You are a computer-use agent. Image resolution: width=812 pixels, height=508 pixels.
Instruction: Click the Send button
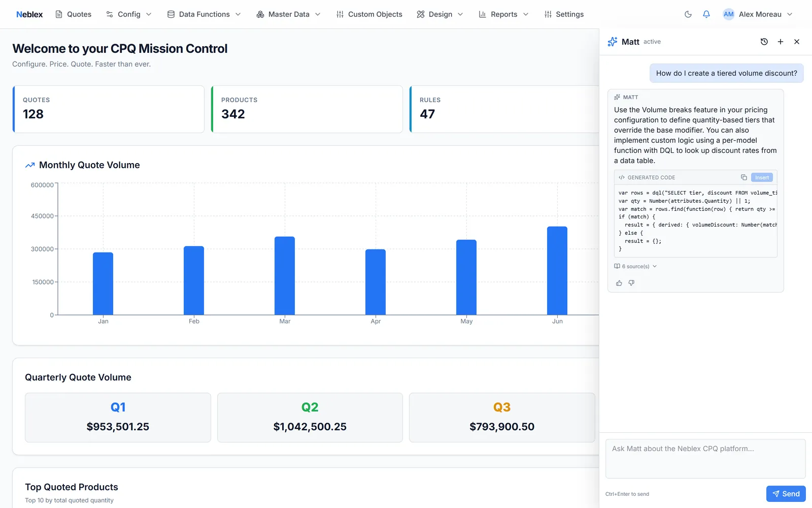tap(786, 494)
